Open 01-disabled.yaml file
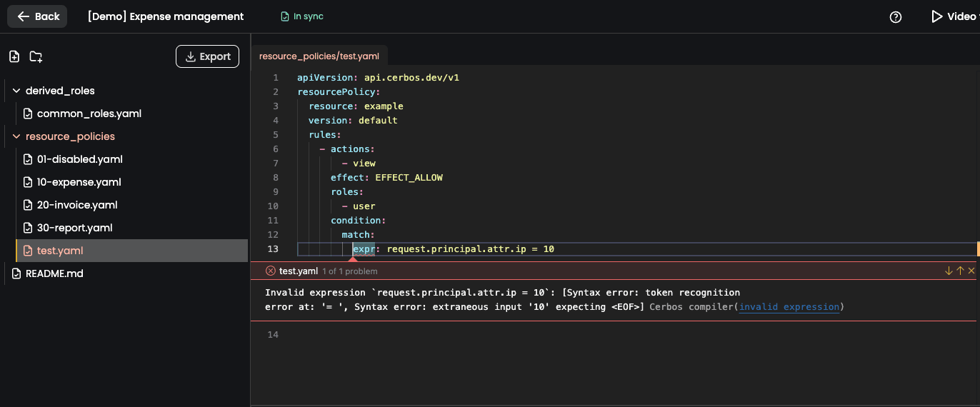The image size is (980, 407). tap(80, 159)
